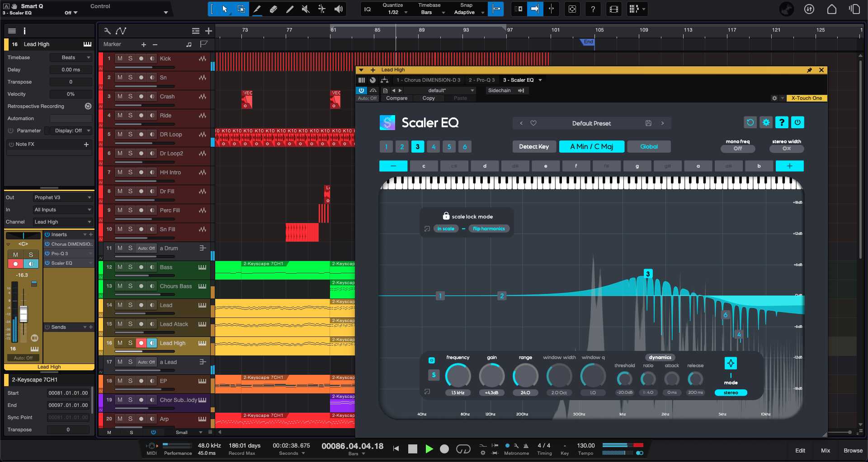The width and height of the screenshot is (868, 462).
Task: Select the Mute tool
Action: point(306,9)
